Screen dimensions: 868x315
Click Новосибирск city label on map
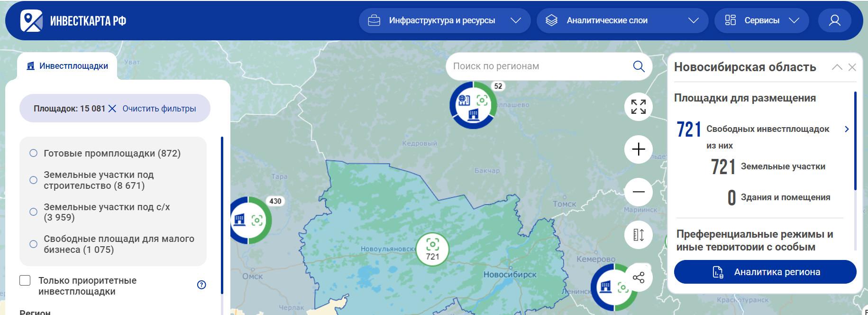[x=510, y=274]
